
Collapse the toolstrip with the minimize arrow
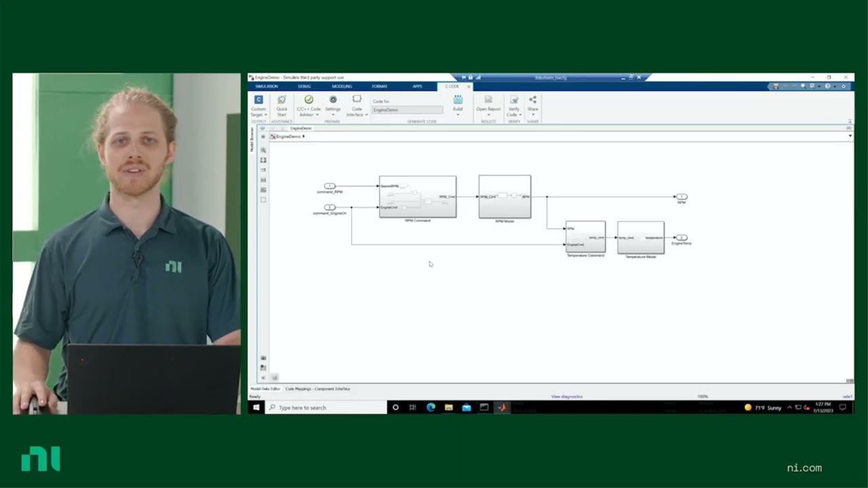point(850,121)
